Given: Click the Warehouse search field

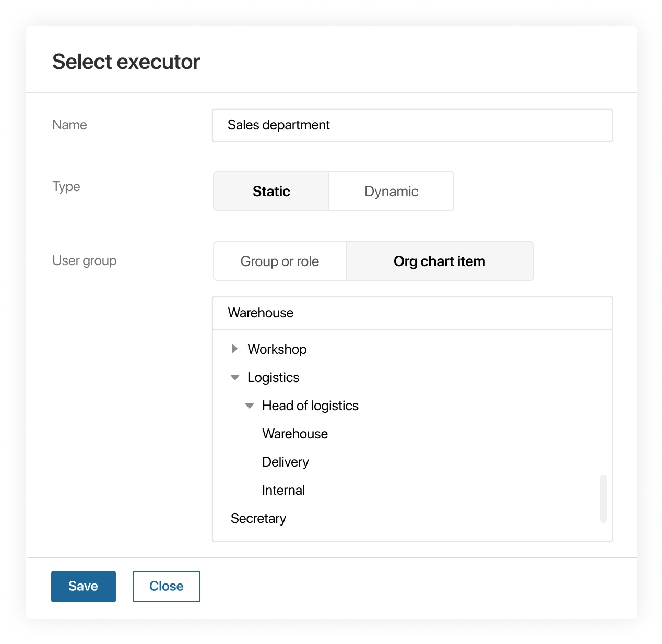Looking at the screenshot, I should click(412, 313).
